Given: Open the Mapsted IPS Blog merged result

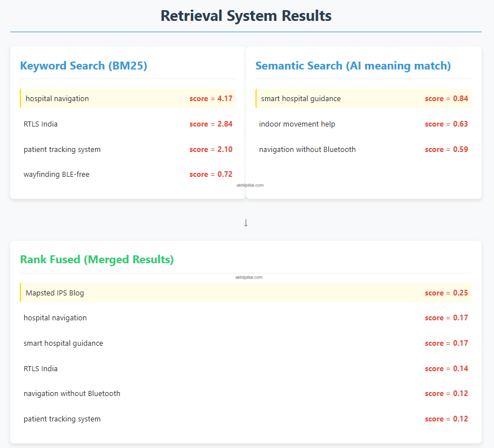Looking at the screenshot, I should pos(246,293).
